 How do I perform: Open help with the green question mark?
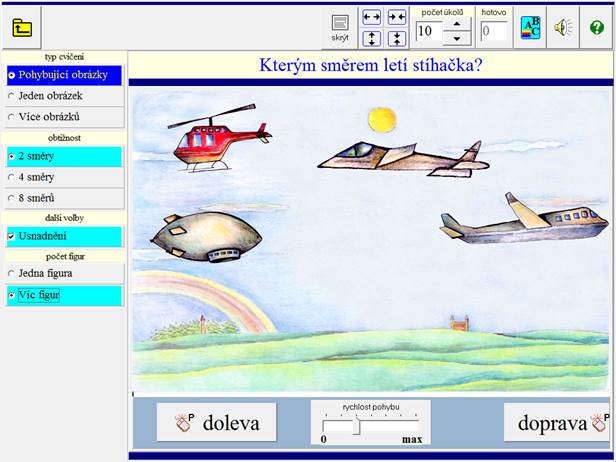[x=597, y=28]
